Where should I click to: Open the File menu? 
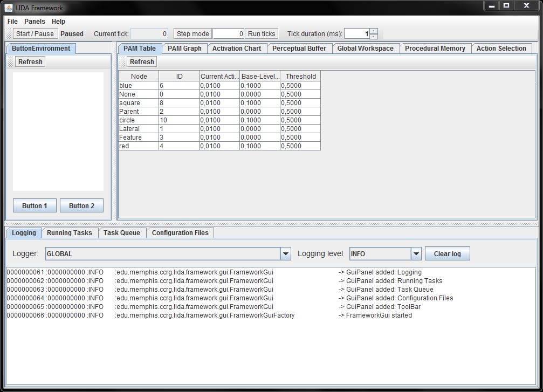pos(12,22)
